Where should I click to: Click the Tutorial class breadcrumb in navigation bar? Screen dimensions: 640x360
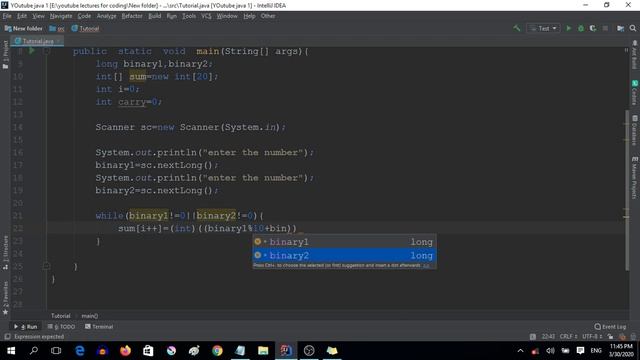85,29
